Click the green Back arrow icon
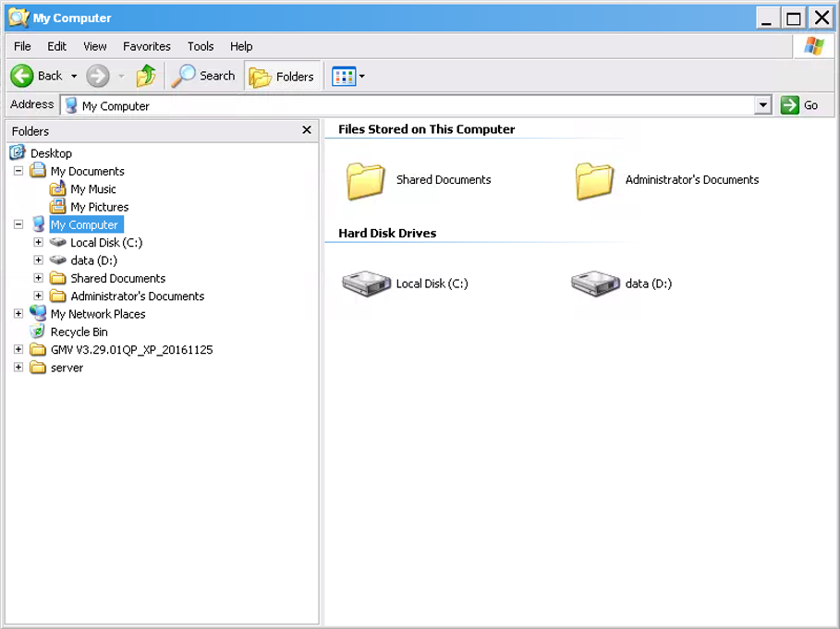 (22, 76)
